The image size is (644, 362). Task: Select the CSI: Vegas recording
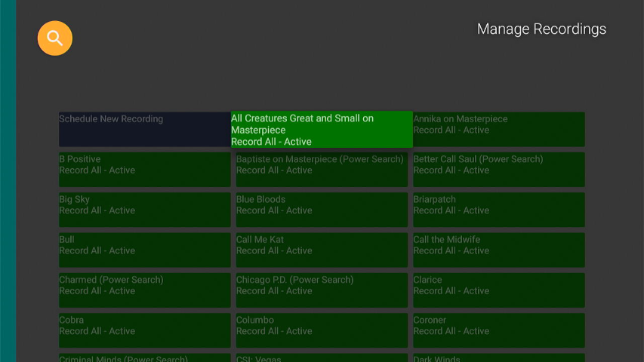tap(322, 357)
